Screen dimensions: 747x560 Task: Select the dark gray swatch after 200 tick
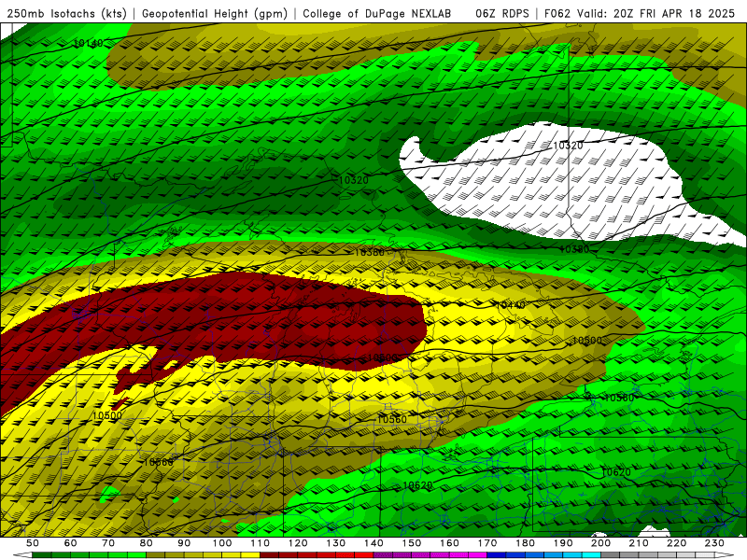(x=611, y=555)
